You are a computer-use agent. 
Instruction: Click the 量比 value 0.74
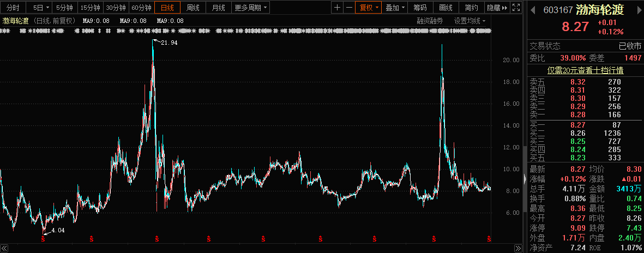coord(634,199)
